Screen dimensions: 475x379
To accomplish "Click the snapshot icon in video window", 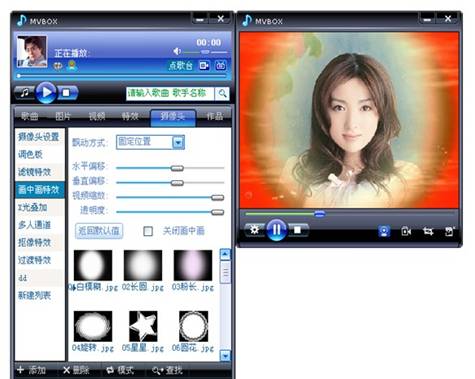I will 450,231.
